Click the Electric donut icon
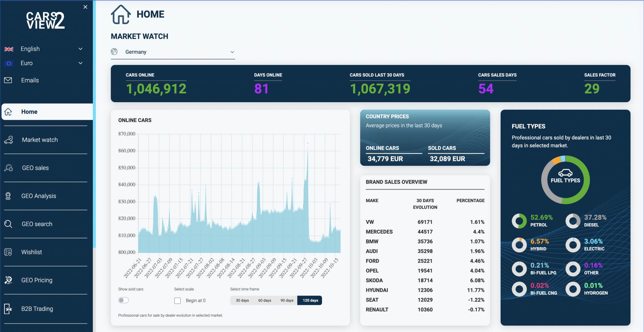Screen dimensions: 644x332 click(573, 245)
